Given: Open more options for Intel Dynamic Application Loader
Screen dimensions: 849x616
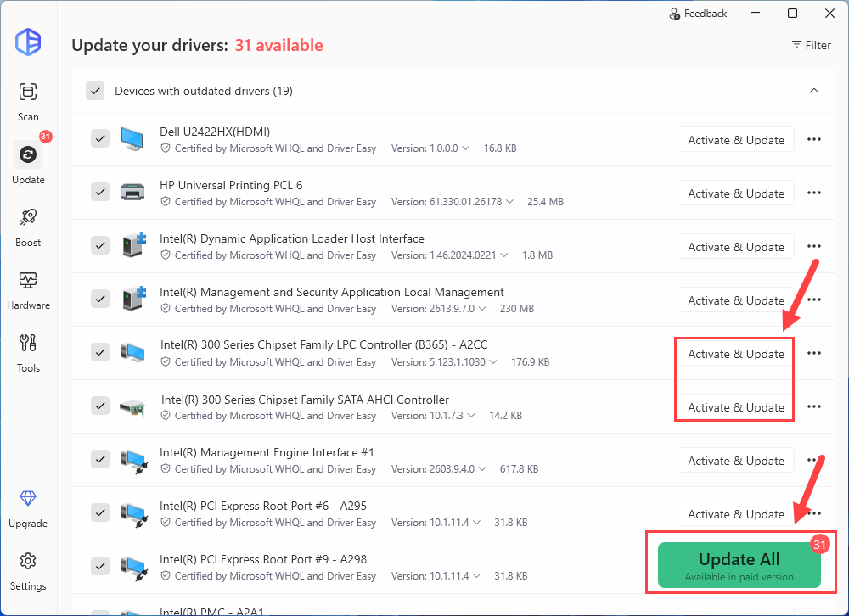Looking at the screenshot, I should click(814, 246).
